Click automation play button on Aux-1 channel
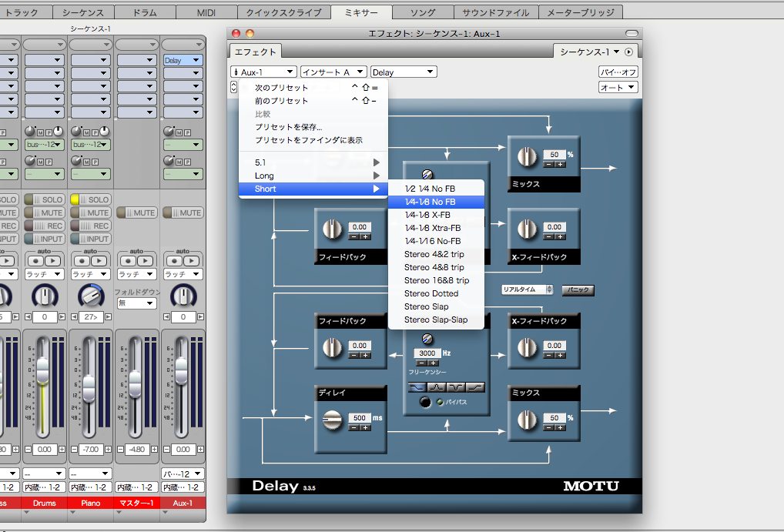784x532 pixels. pos(192,261)
